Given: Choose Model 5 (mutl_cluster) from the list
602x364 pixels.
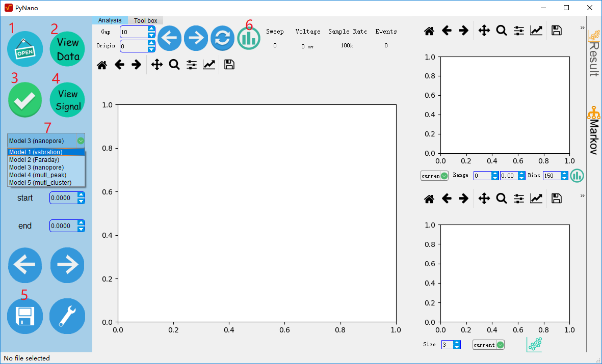Looking at the screenshot, I should point(46,183).
